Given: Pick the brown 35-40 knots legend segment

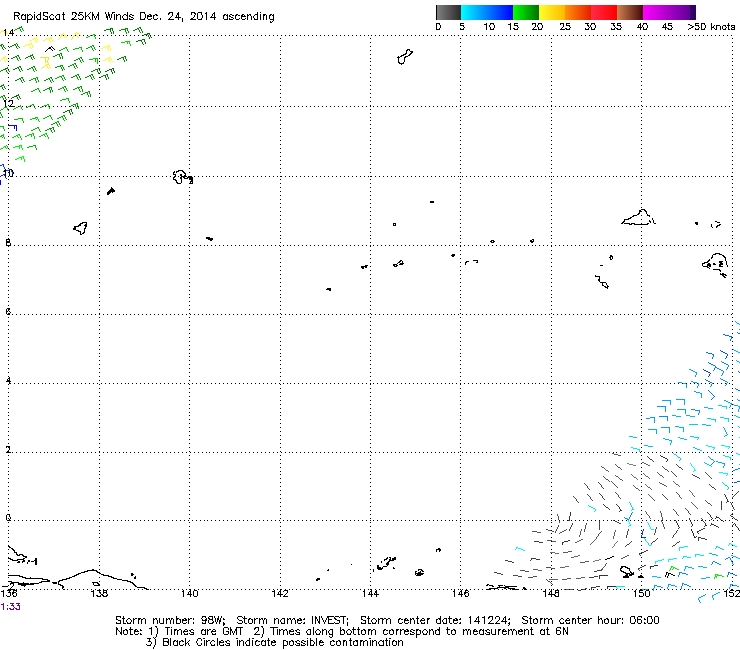Looking at the screenshot, I should point(630,12).
